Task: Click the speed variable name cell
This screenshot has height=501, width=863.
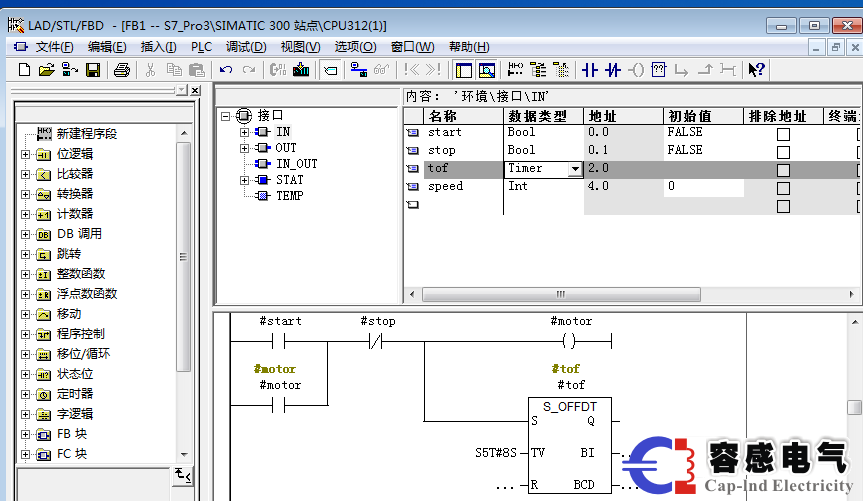Action: 462,187
